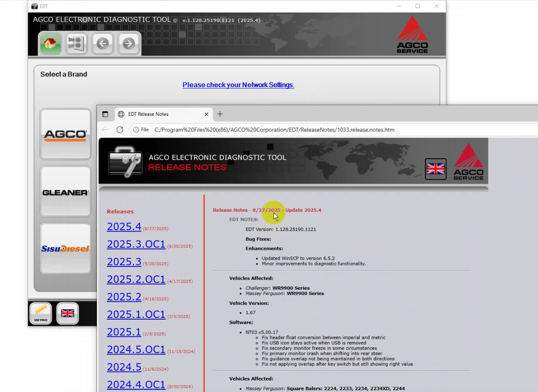Screen dimensions: 538x392
Task: Maximize the EDT window
Action: pos(417,6)
